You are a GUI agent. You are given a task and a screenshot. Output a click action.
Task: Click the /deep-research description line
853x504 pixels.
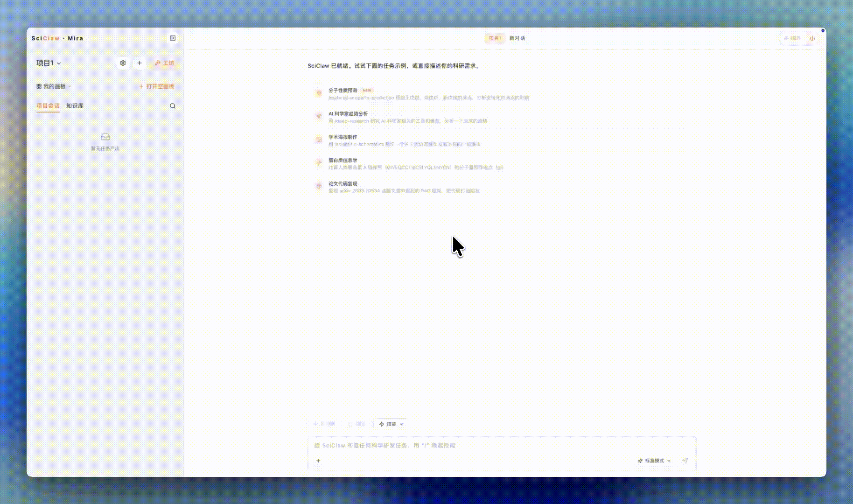tap(408, 121)
